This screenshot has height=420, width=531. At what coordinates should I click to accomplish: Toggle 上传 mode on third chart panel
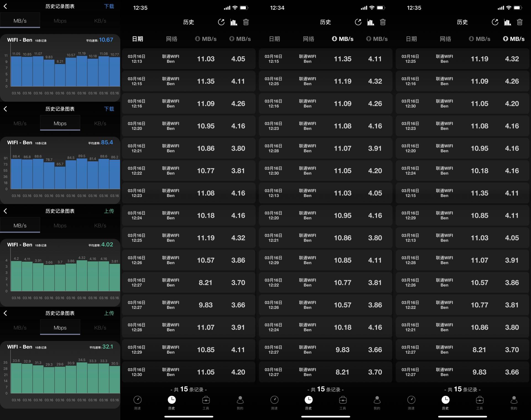(109, 211)
